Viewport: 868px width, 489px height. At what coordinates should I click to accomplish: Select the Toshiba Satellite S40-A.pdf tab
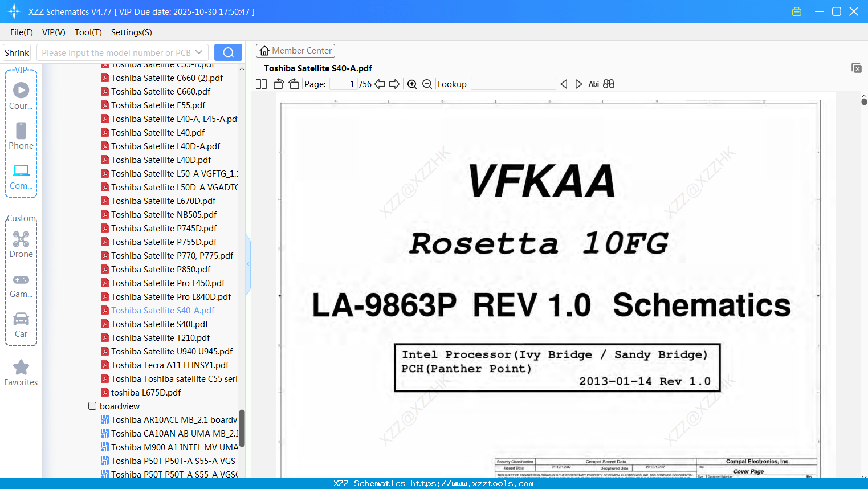pos(318,68)
